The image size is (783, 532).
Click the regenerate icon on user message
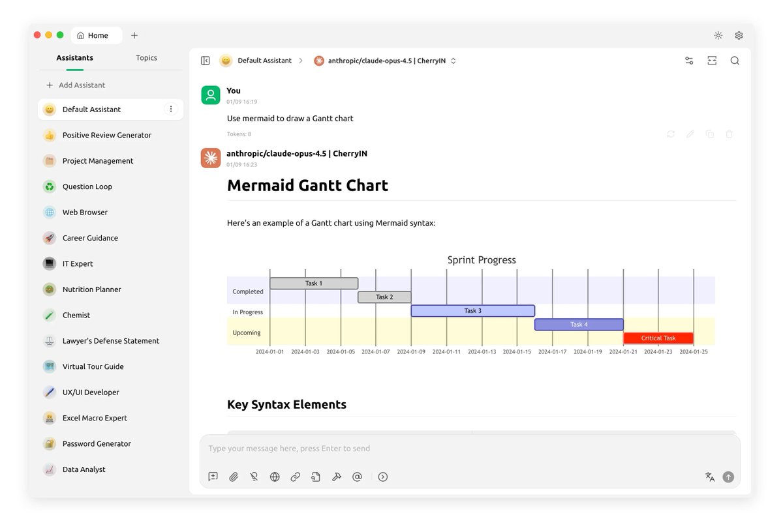(x=671, y=134)
